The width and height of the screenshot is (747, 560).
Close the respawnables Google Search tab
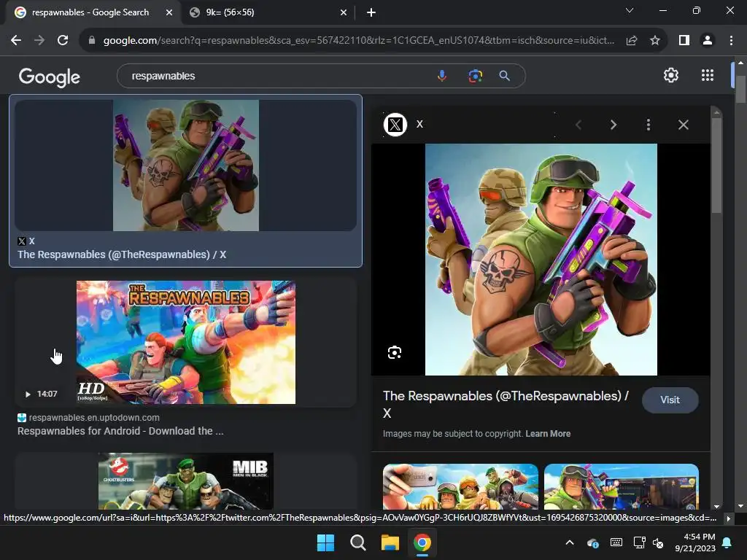point(169,12)
